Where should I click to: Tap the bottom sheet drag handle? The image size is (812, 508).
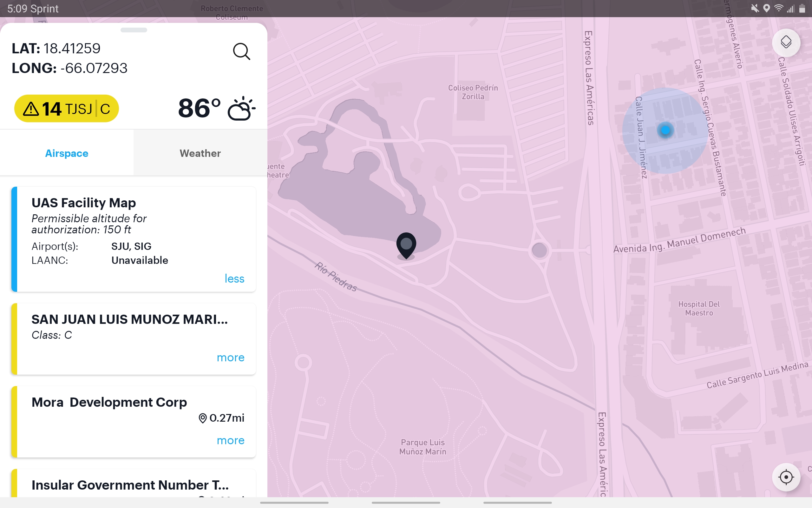tap(134, 30)
